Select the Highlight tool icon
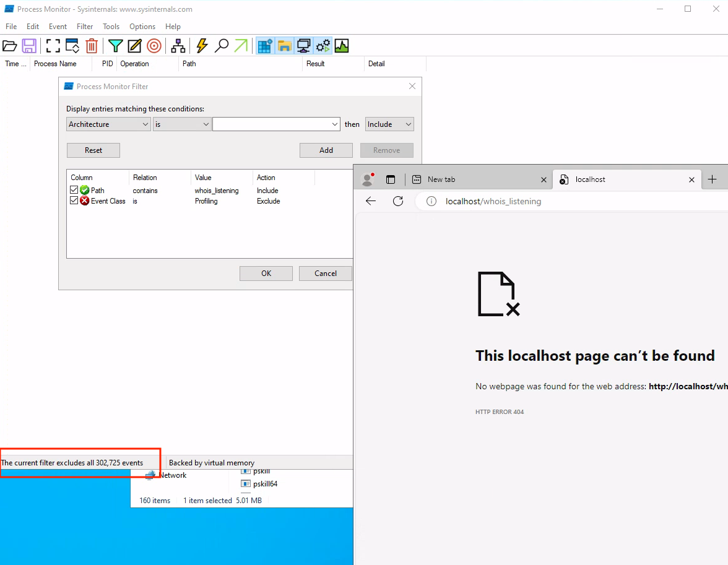728x565 pixels. pos(134,45)
